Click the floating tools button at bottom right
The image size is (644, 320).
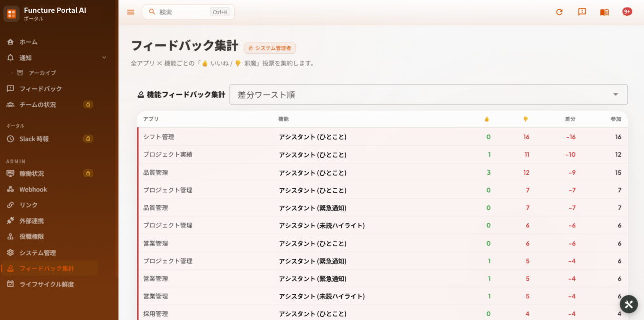629,304
